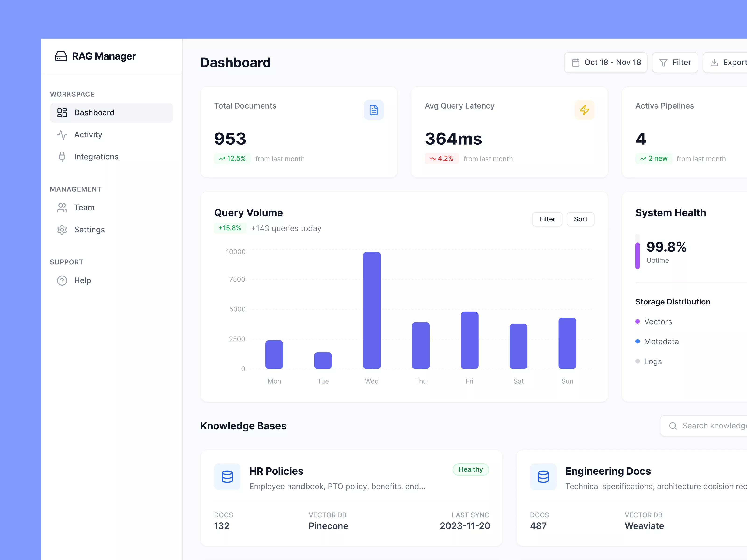Open Settings in the sidebar
Image resolution: width=747 pixels, height=560 pixels.
pos(89,230)
